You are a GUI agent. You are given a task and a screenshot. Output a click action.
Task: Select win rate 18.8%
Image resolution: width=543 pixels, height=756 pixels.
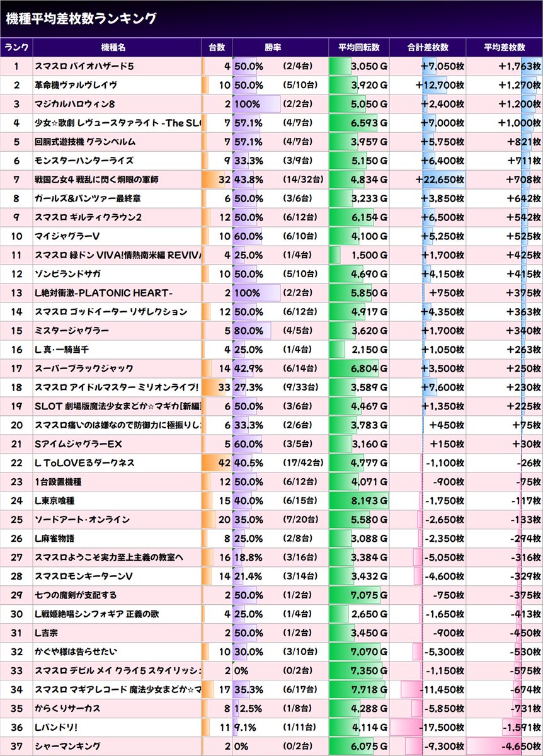point(248,558)
